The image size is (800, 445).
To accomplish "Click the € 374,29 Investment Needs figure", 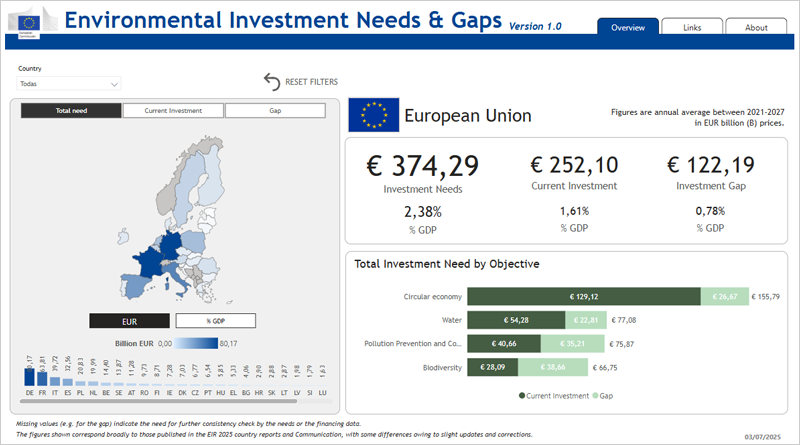I will [422, 166].
